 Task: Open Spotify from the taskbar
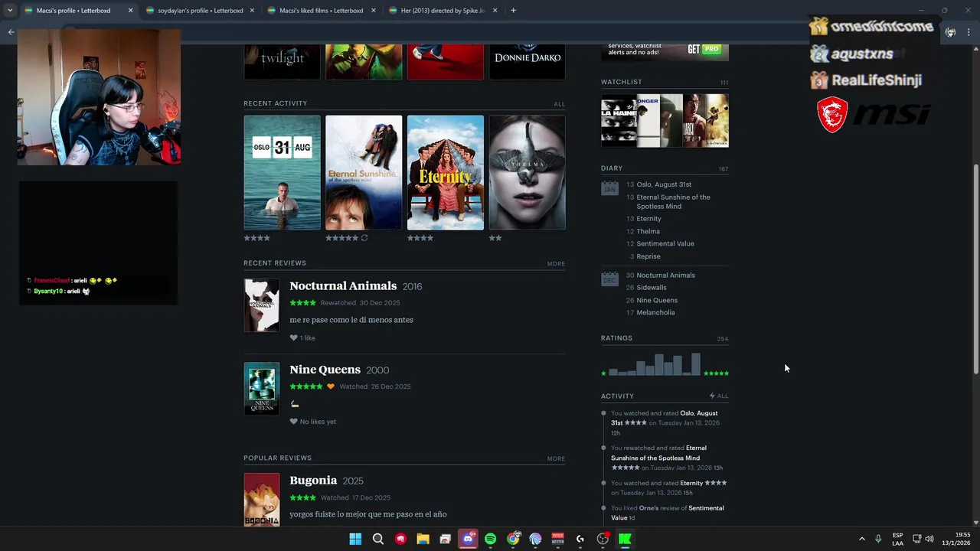pyautogui.click(x=491, y=539)
